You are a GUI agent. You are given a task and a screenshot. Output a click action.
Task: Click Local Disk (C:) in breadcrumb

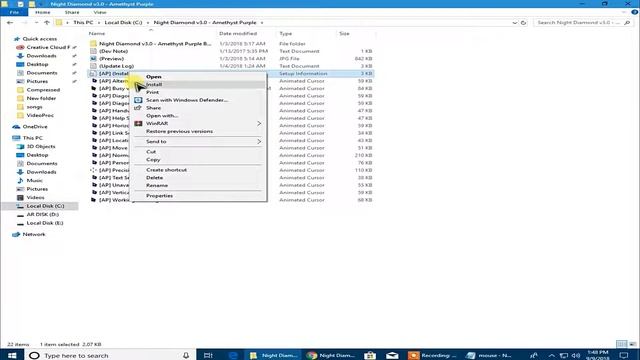pyautogui.click(x=123, y=23)
